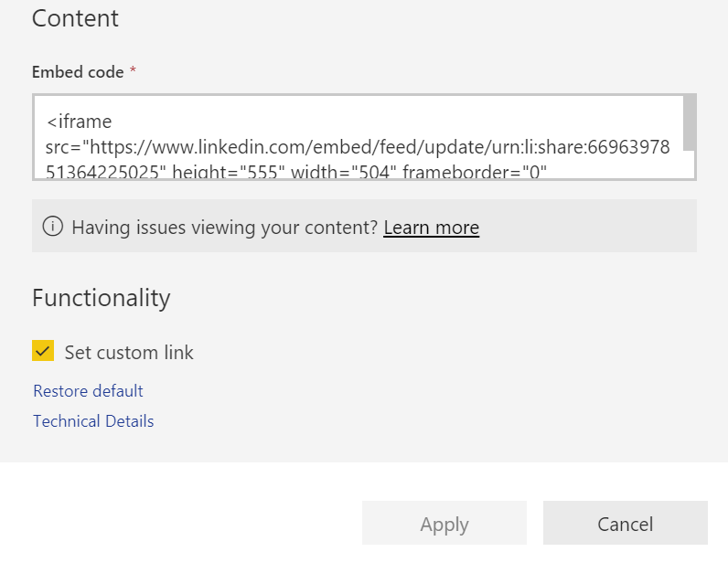728x573 pixels.
Task: Click the info icon in the help banner
Action: tap(53, 227)
